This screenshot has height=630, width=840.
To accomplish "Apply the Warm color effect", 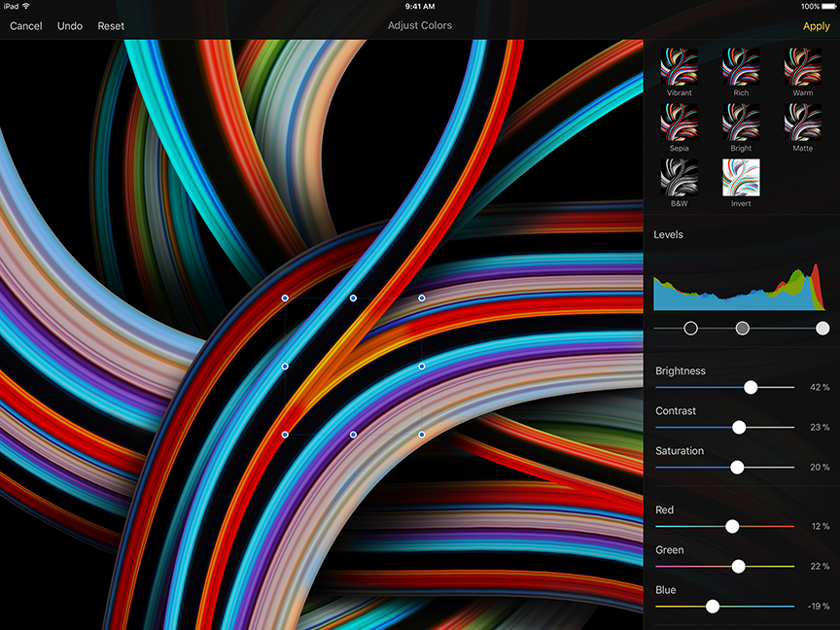I will point(803,65).
